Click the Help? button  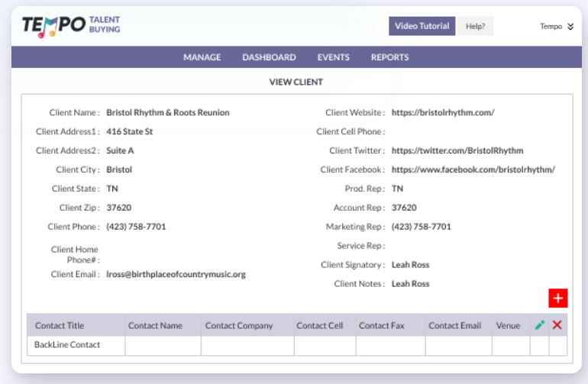(476, 26)
